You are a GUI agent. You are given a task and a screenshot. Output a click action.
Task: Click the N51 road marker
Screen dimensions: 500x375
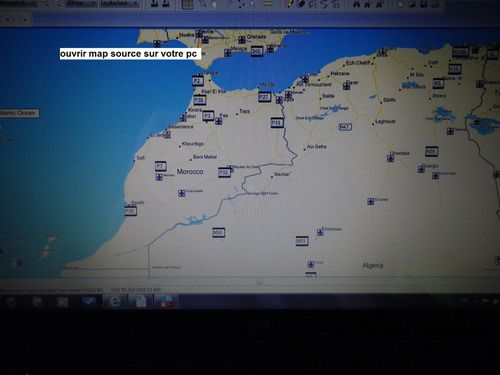(x=302, y=241)
